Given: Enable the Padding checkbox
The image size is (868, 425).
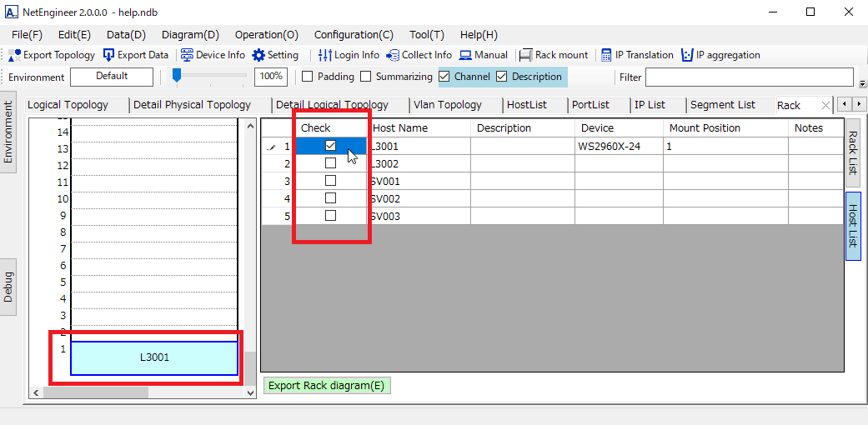Looking at the screenshot, I should 307,77.
